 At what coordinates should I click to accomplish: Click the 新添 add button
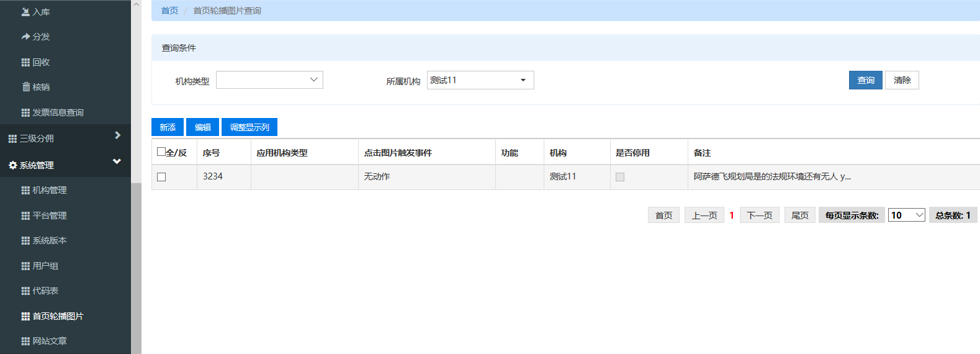168,127
